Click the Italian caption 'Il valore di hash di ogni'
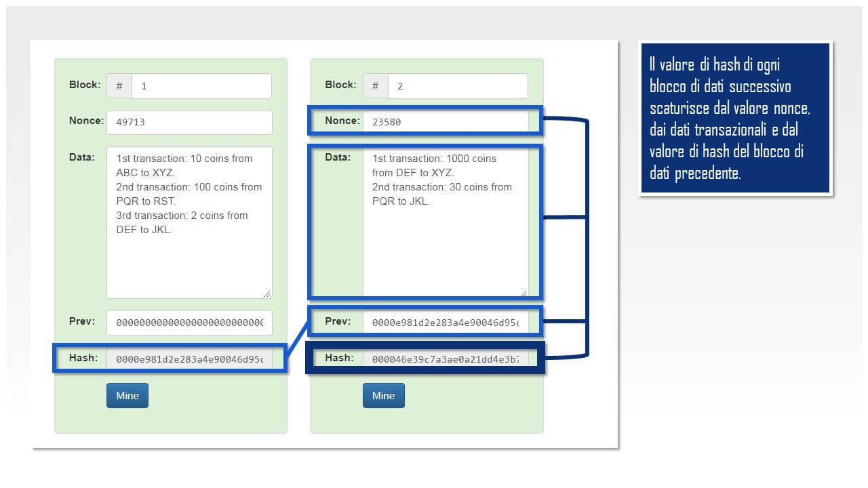 point(715,64)
